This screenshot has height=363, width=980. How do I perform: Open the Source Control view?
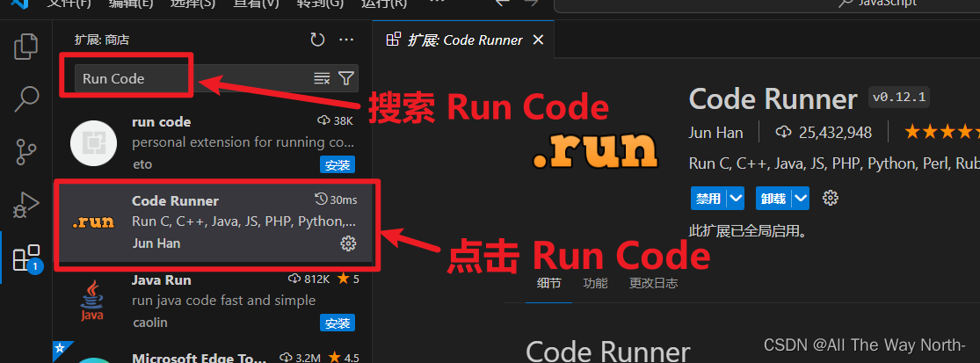pyautogui.click(x=26, y=152)
